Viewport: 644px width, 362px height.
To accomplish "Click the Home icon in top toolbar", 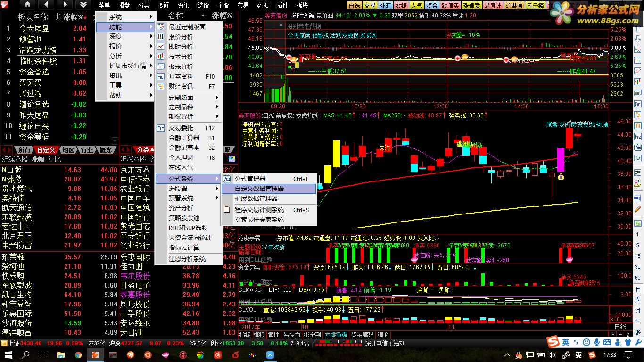I will pos(27,5).
